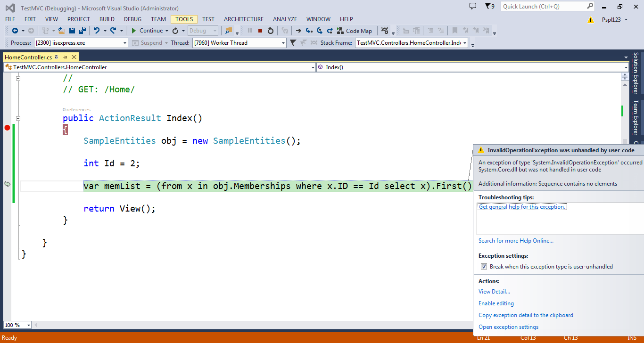
Task: Click the Break All pause icon
Action: coord(250,31)
